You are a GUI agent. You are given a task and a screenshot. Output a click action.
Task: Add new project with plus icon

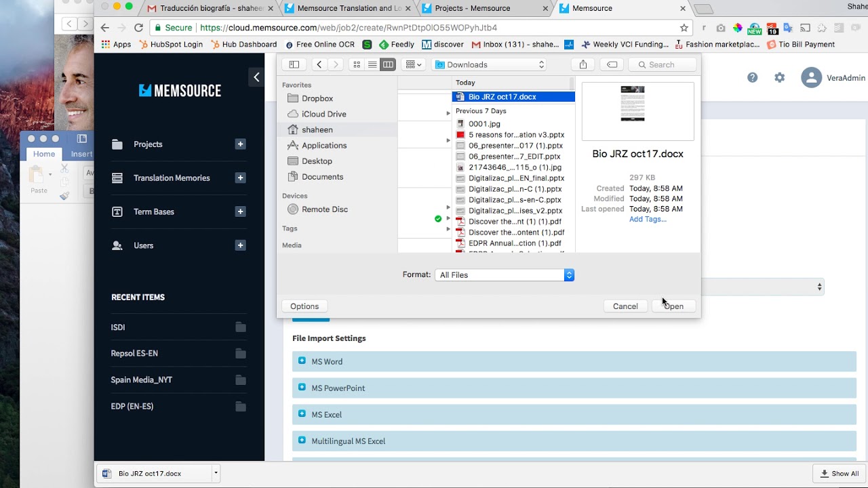point(240,144)
